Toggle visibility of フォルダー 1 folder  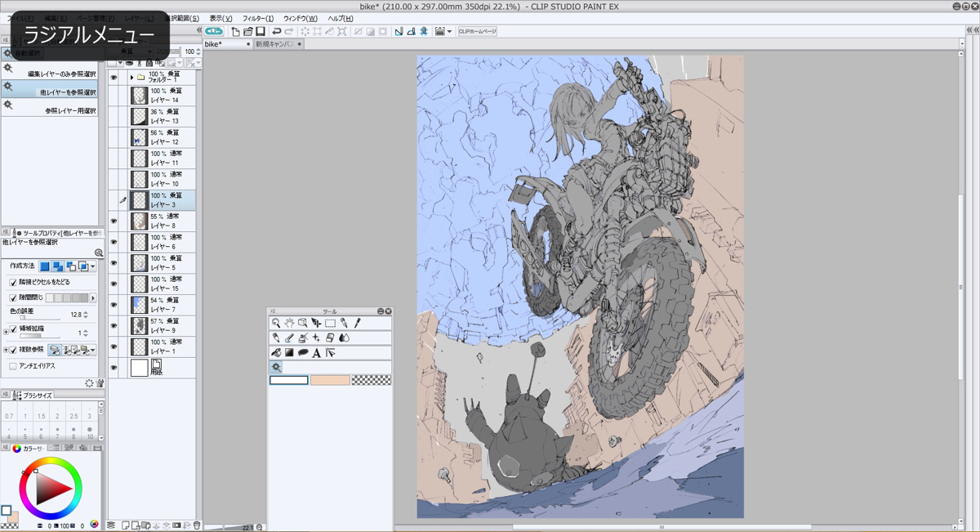[114, 78]
